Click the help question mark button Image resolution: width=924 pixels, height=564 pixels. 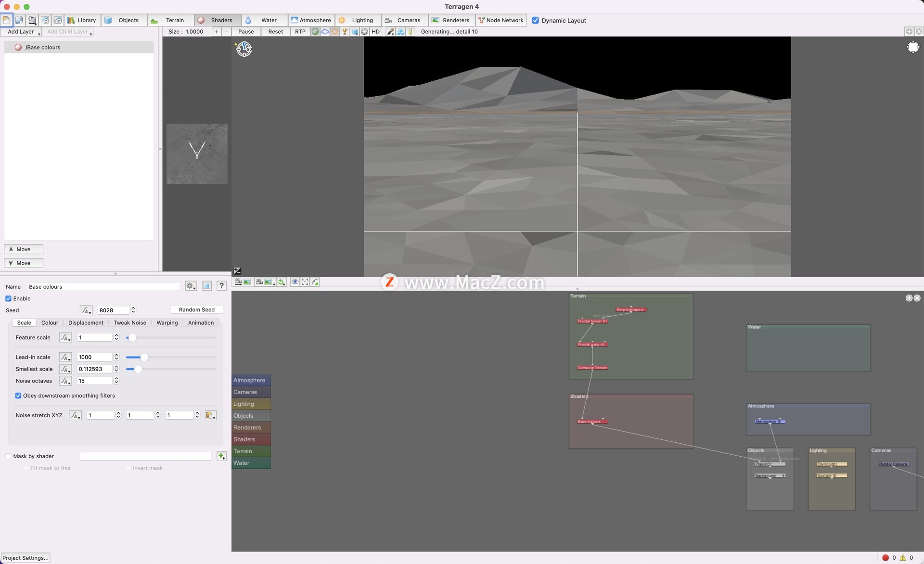(221, 286)
